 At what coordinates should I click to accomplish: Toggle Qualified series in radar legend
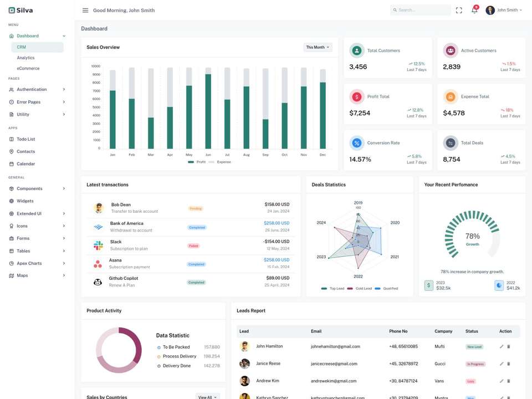tap(386, 288)
